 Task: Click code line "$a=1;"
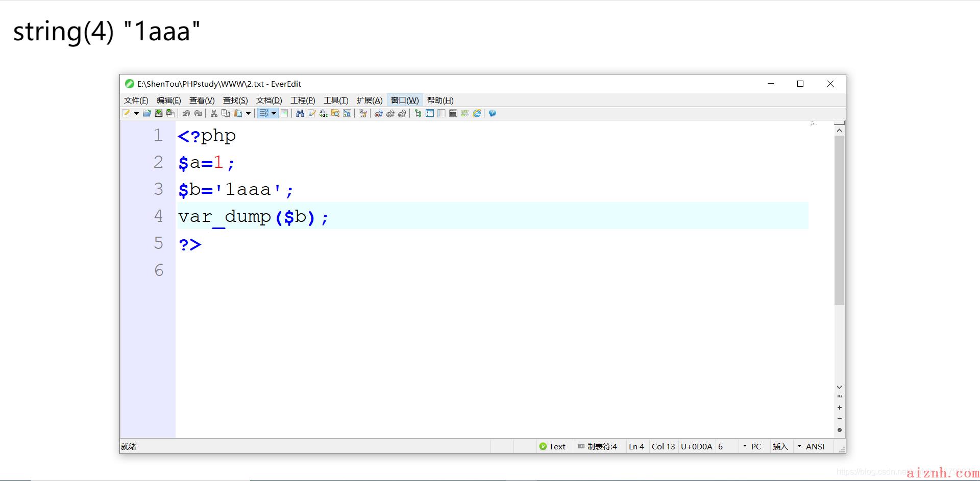pos(206,163)
